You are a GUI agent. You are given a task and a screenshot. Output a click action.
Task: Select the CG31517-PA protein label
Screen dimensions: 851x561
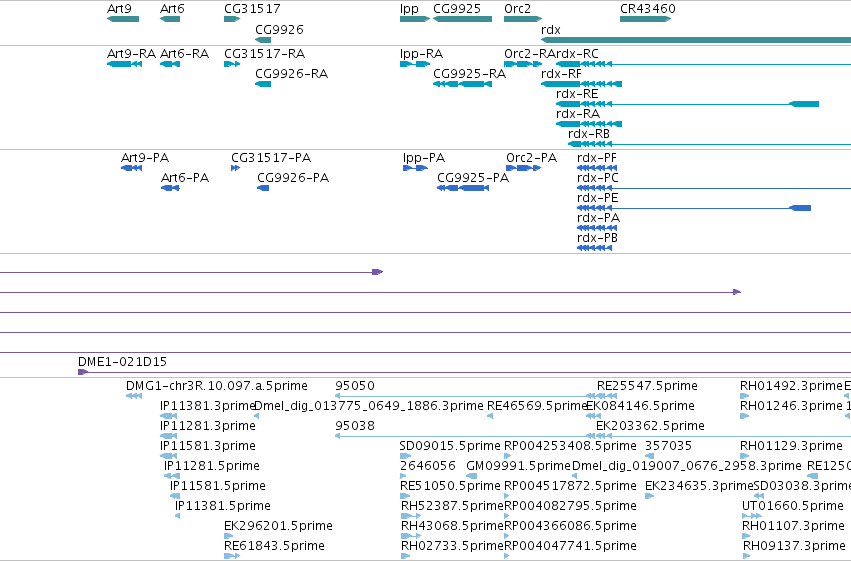tap(271, 158)
